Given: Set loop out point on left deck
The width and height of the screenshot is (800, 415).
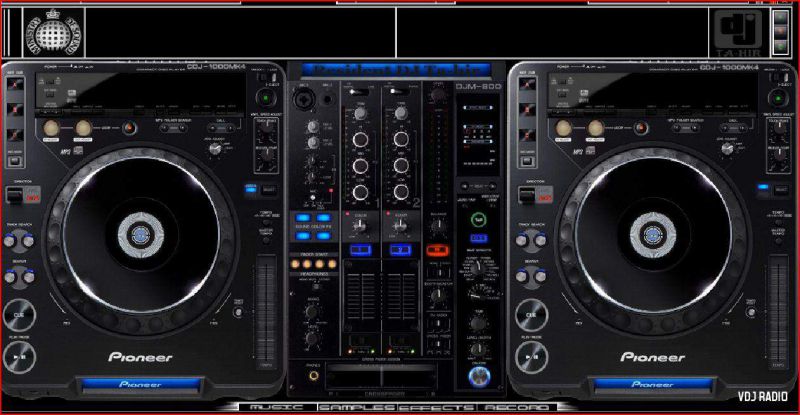Looking at the screenshot, I should 83,128.
